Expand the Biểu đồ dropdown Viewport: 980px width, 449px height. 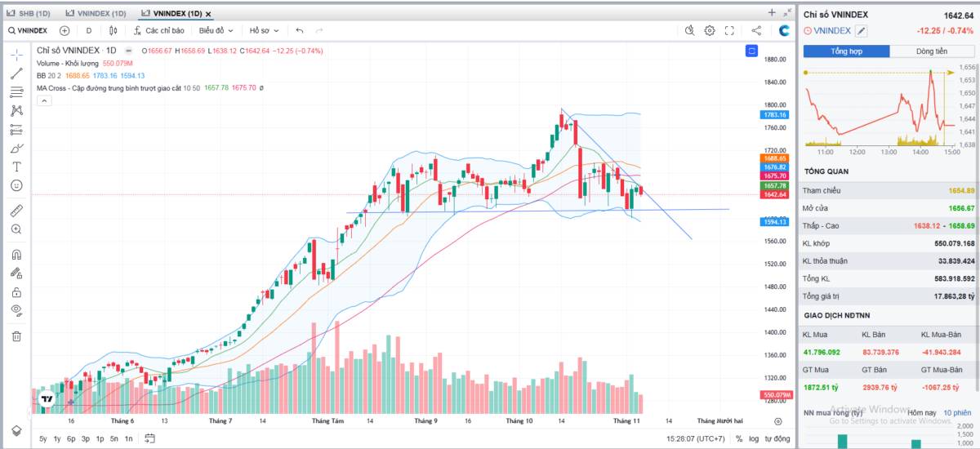coord(216,30)
